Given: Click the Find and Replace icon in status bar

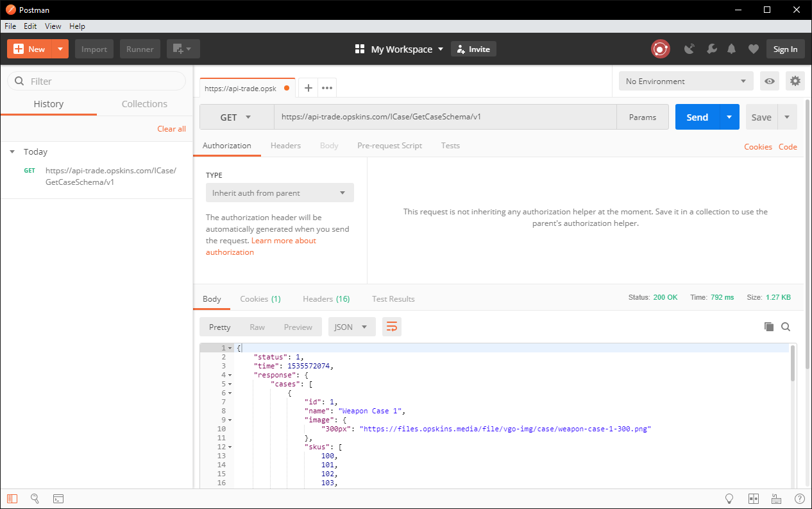Looking at the screenshot, I should [x=35, y=499].
